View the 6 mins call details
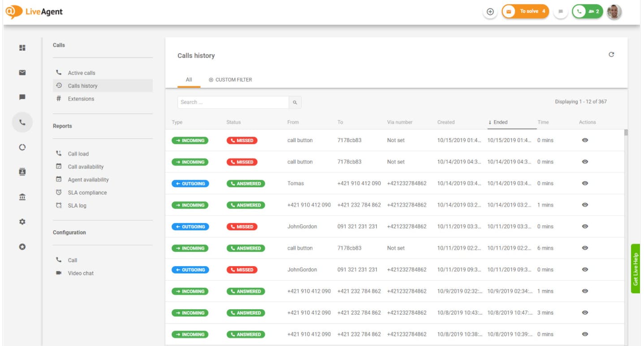The width and height of the screenshot is (644, 346). pyautogui.click(x=584, y=248)
